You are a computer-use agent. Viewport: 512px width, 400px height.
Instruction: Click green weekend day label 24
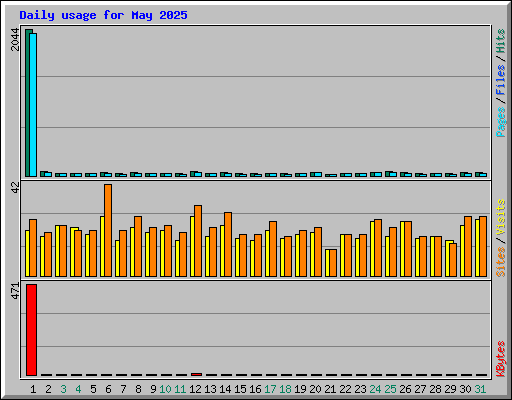[375, 389]
